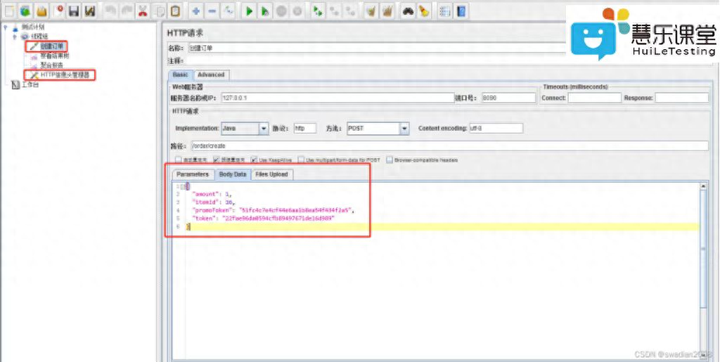Click the Paste clipboard icon
This screenshot has width=720, height=362.
175,11
